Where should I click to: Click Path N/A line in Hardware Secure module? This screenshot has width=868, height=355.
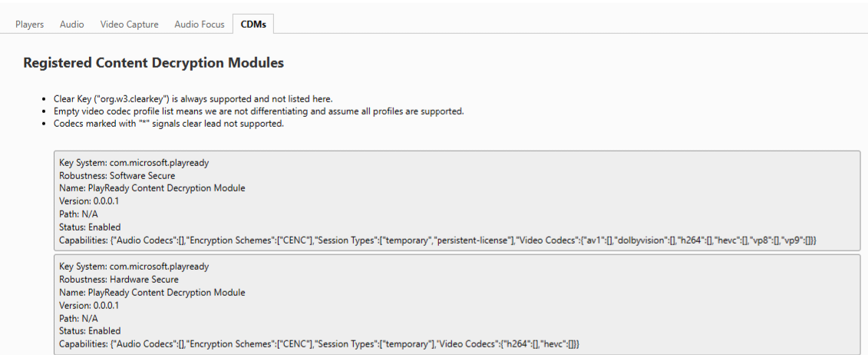78,318
